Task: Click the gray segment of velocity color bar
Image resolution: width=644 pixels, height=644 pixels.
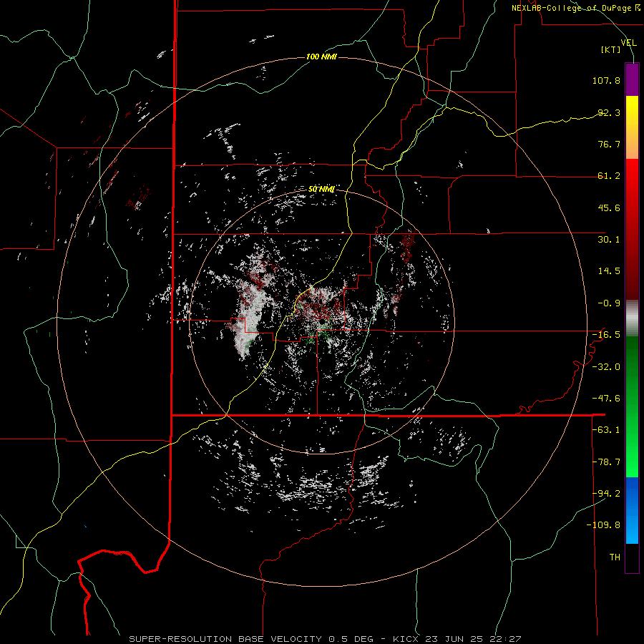Action: tap(632, 318)
